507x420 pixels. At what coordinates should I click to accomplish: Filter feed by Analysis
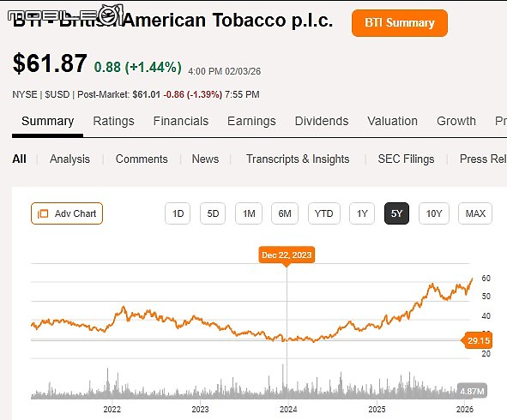click(x=69, y=159)
